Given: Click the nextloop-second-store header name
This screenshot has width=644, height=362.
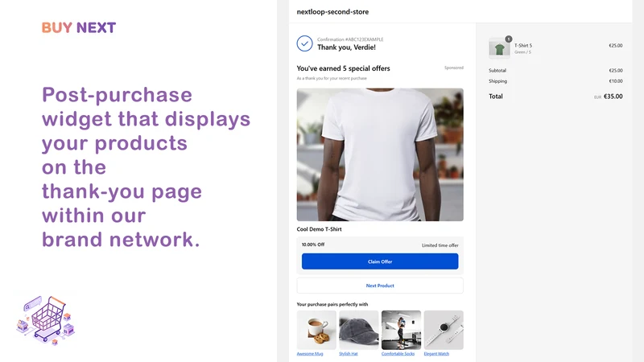Looking at the screenshot, I should (x=332, y=12).
